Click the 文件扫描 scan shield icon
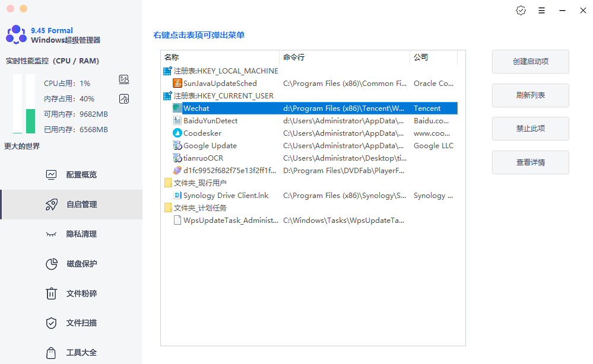The image size is (593, 364). (52, 323)
